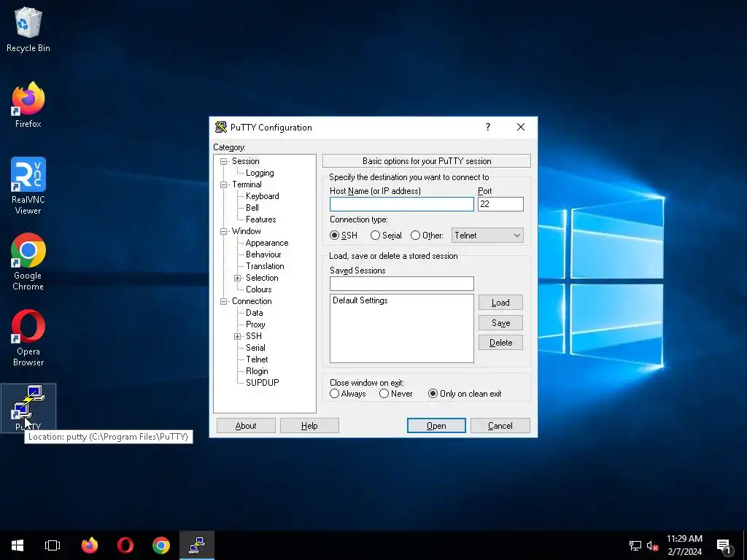Viewport: 747px width, 560px height.
Task: Open the Telnet category in the tree
Action: [x=257, y=359]
